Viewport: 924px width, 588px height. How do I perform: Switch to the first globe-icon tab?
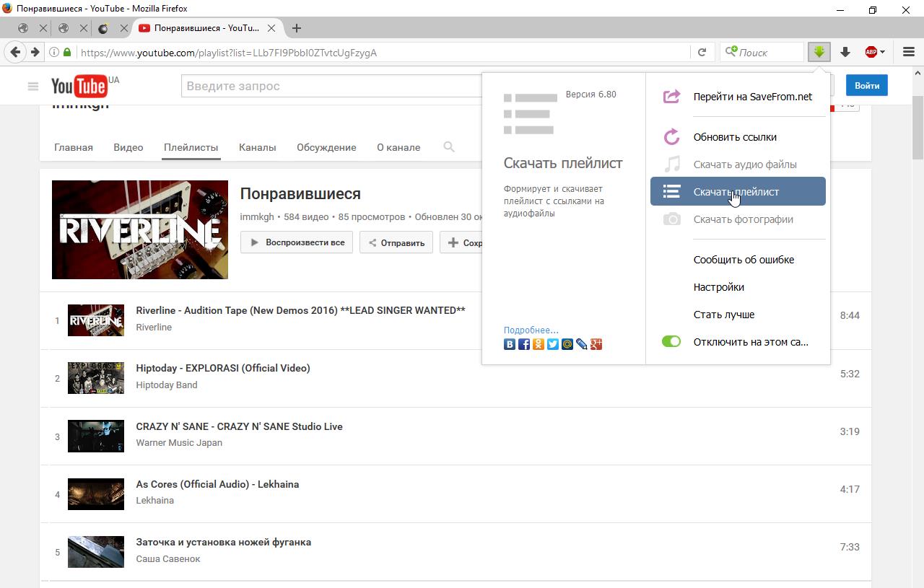coord(23,28)
